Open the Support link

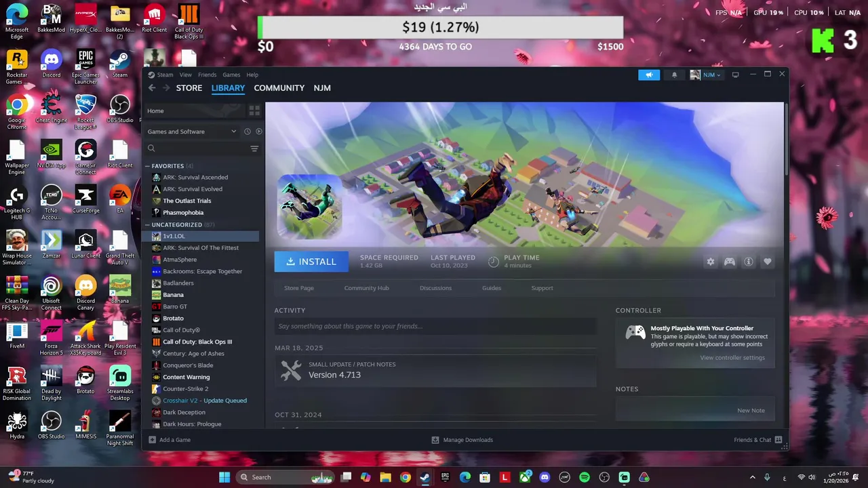(542, 288)
